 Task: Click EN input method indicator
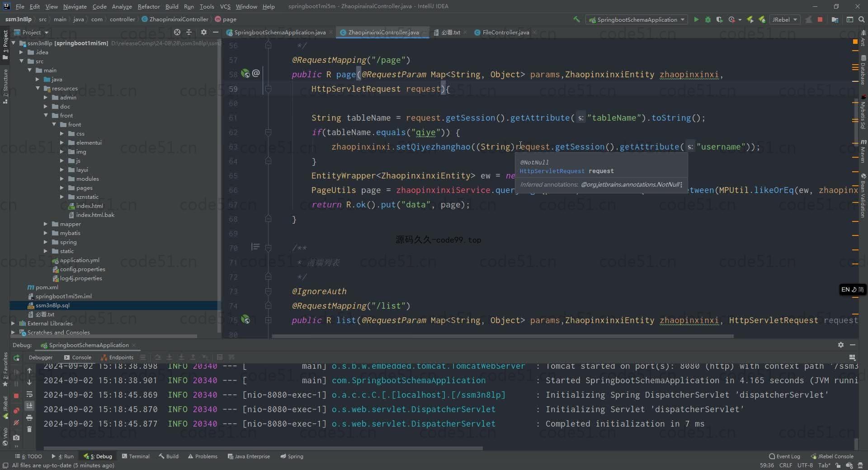pyautogui.click(x=852, y=290)
